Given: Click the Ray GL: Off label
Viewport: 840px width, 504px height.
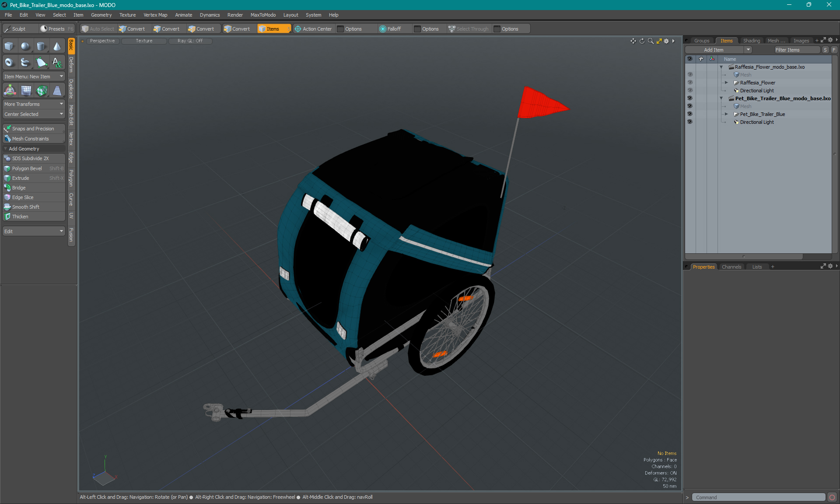Looking at the screenshot, I should click(x=190, y=41).
